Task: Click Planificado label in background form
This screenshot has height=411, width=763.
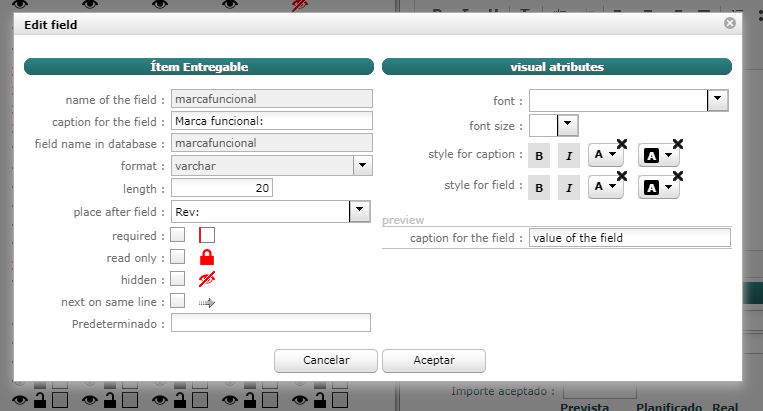Action: (x=669, y=407)
